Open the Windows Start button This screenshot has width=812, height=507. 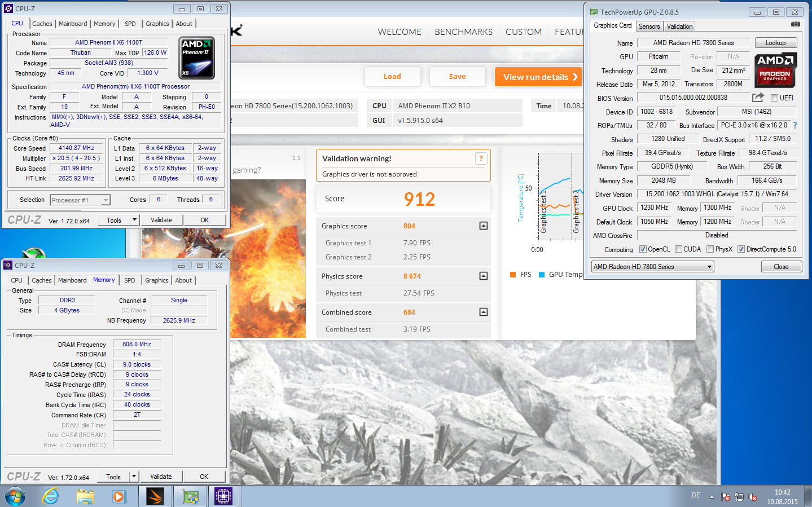click(15, 496)
